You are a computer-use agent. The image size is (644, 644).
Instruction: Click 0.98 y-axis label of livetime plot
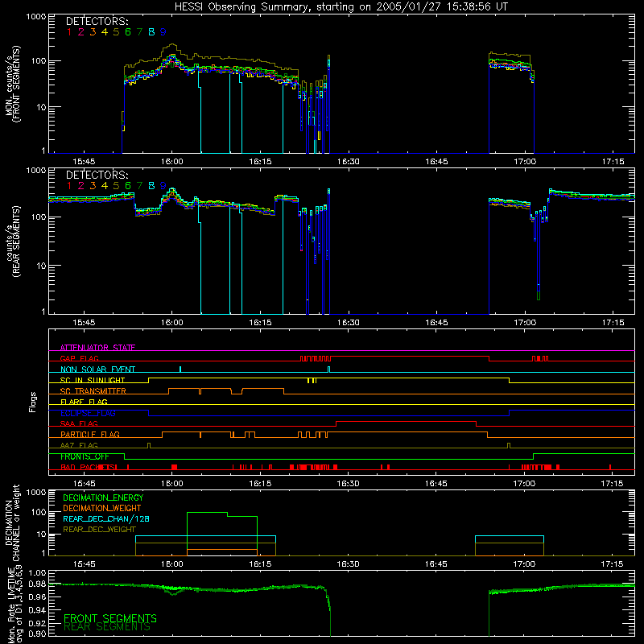point(38,584)
